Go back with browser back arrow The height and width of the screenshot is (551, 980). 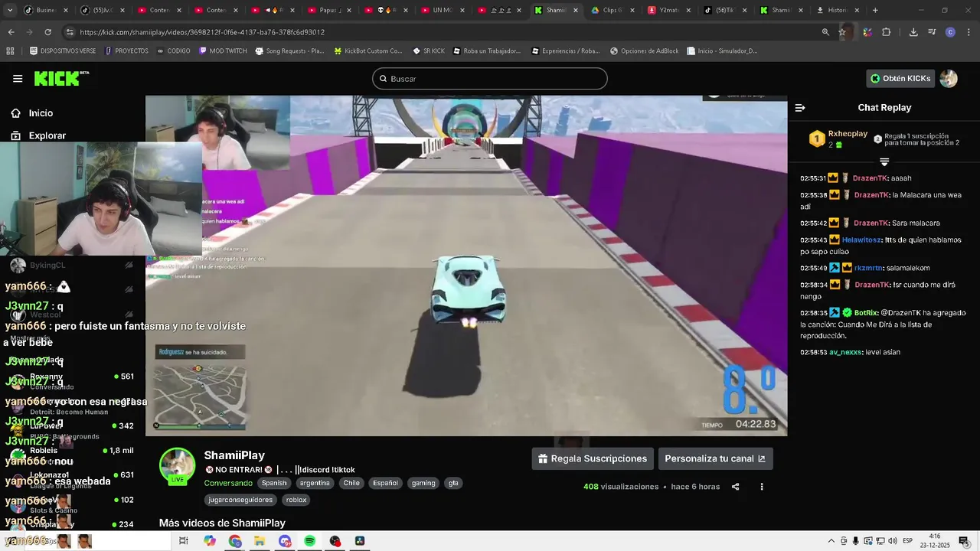click(x=11, y=32)
